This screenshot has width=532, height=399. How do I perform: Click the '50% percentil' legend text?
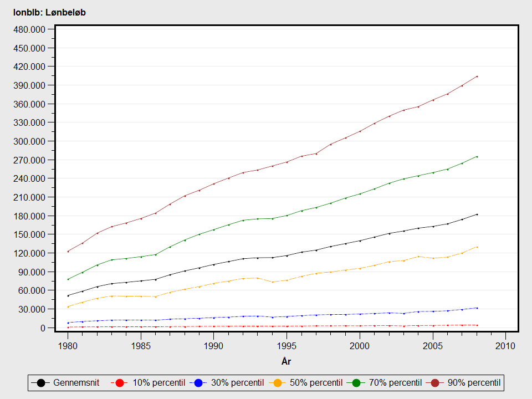point(315,383)
